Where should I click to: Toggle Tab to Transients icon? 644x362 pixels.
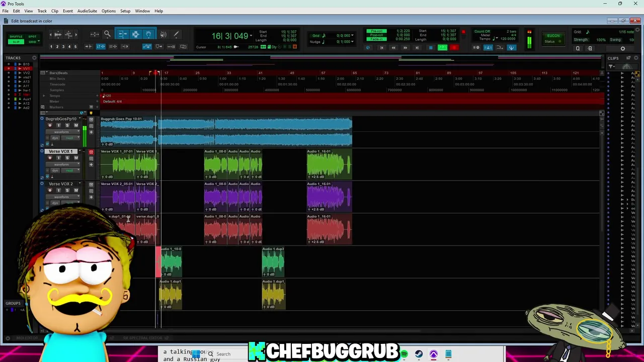pos(88,47)
